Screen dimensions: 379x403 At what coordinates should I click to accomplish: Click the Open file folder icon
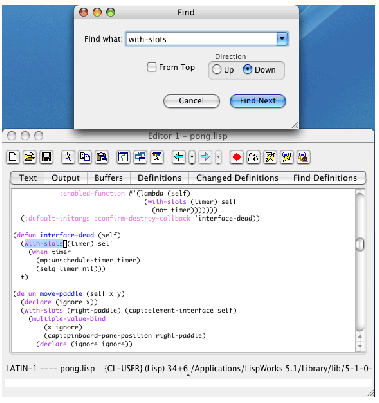(30, 157)
